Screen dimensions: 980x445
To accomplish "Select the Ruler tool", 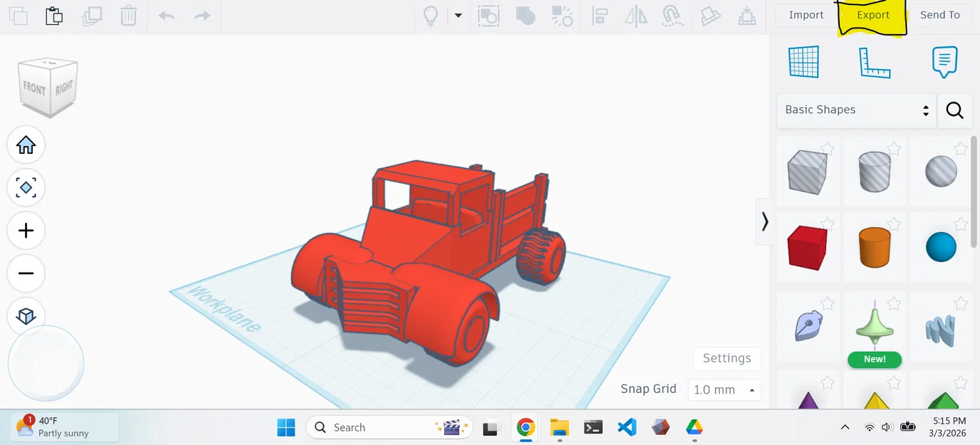I will [x=875, y=63].
